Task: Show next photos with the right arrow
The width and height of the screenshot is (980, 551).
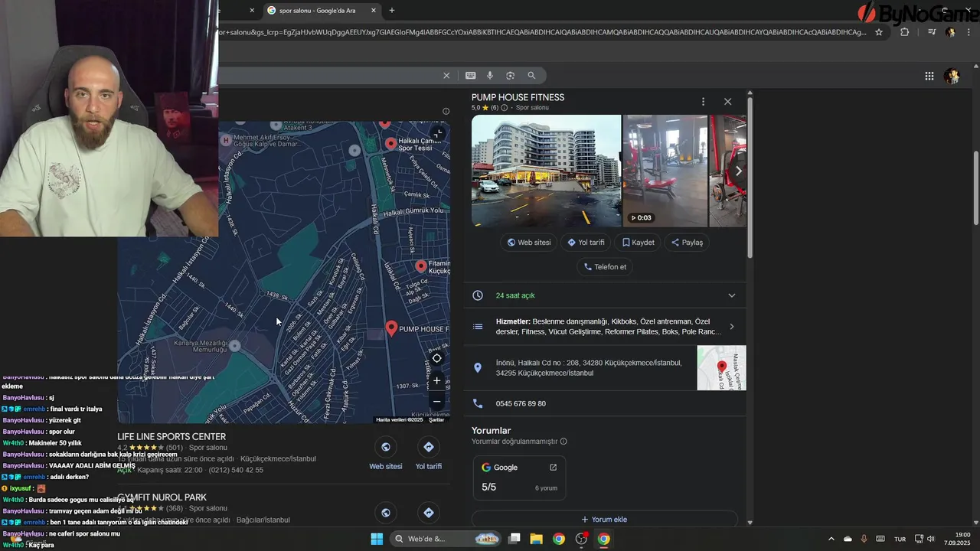Action: click(738, 171)
